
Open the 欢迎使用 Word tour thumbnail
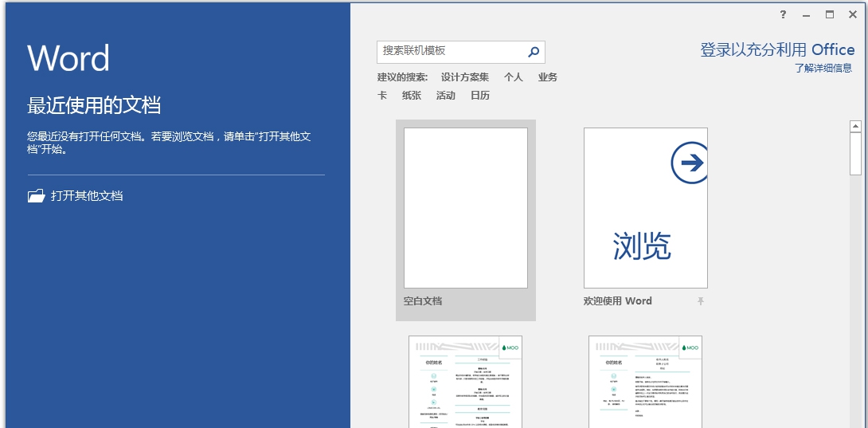click(646, 209)
